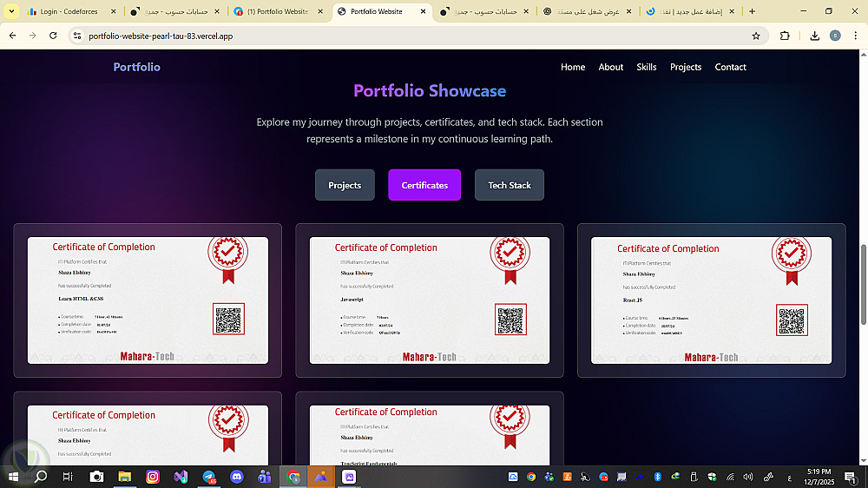This screenshot has width=868, height=488.
Task: Open Task View on the taskbar
Action: (68, 477)
